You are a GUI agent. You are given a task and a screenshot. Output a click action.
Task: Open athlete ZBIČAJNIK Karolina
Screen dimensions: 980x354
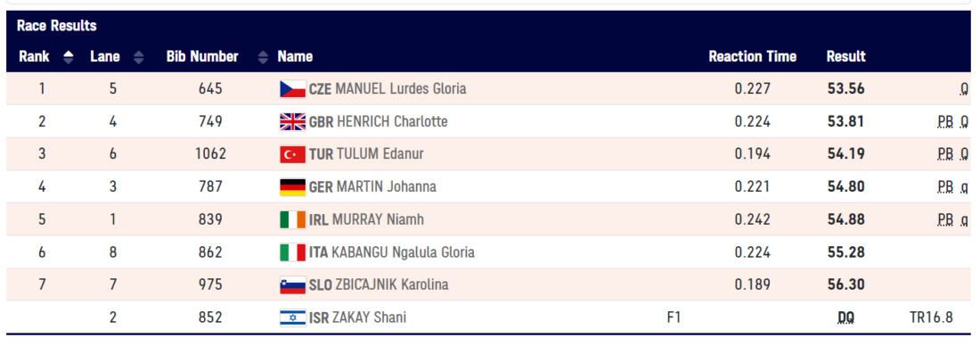(x=392, y=284)
